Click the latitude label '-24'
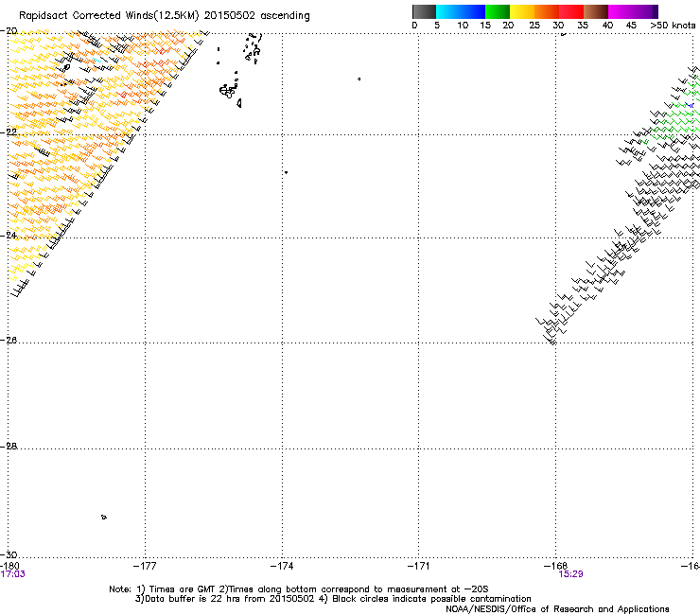700x615 pixels. pyautogui.click(x=9, y=235)
